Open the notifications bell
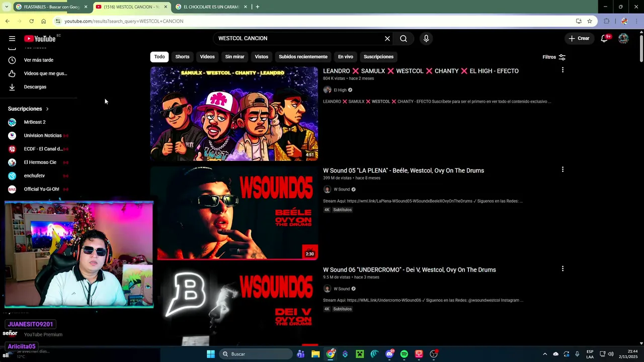644x362 pixels. coord(604,38)
